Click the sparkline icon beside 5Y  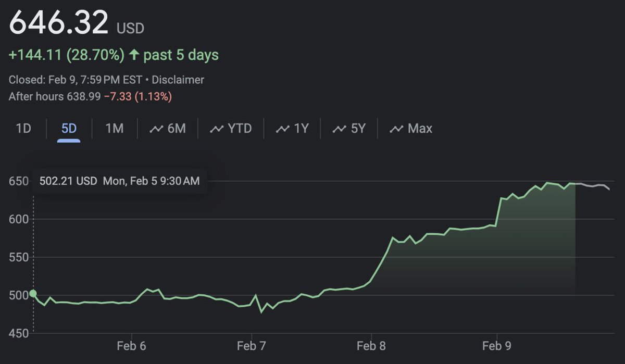click(339, 128)
